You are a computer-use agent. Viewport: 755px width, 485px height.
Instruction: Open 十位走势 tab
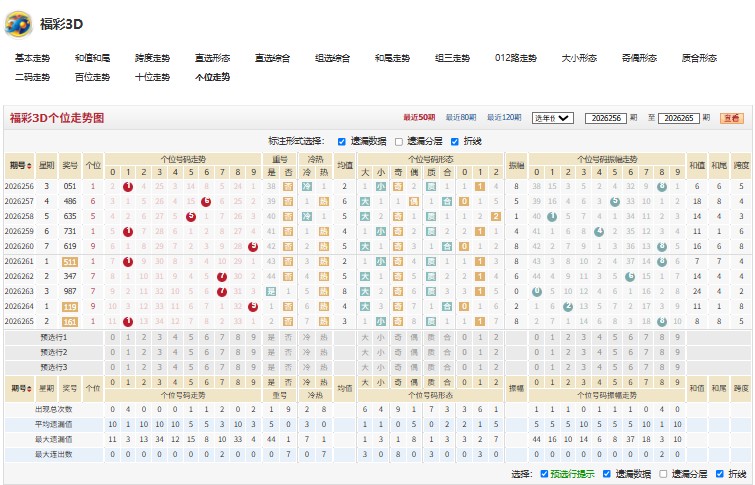coord(152,77)
